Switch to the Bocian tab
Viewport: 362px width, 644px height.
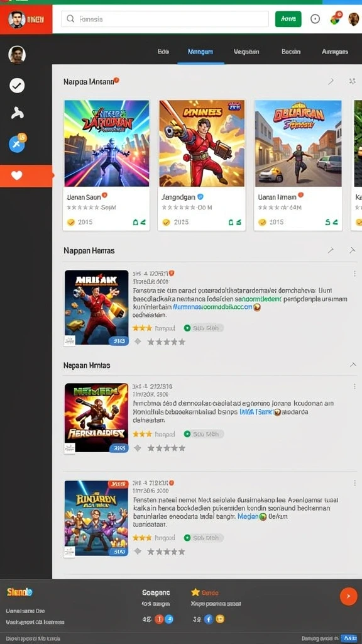291,52
